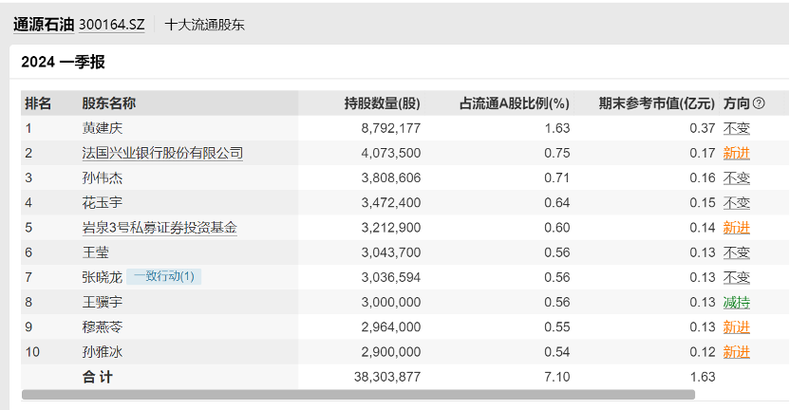Image resolution: width=790 pixels, height=410 pixels.
Task: Click the 2024 一季报 section title
Action: [x=63, y=62]
